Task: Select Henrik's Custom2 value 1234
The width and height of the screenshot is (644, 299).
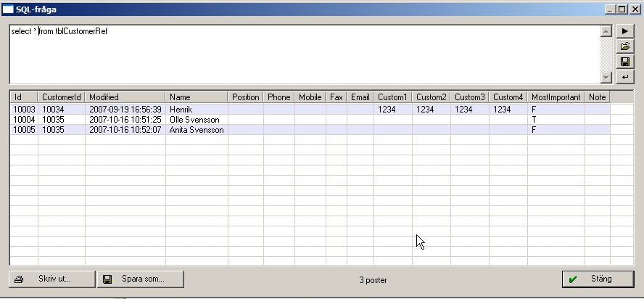Action: (x=432, y=110)
